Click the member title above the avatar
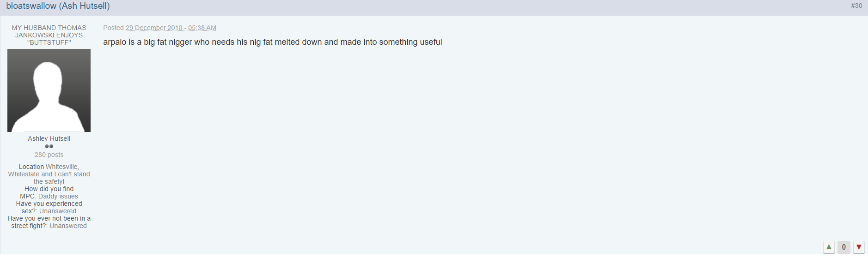868x258 pixels. coord(49,35)
